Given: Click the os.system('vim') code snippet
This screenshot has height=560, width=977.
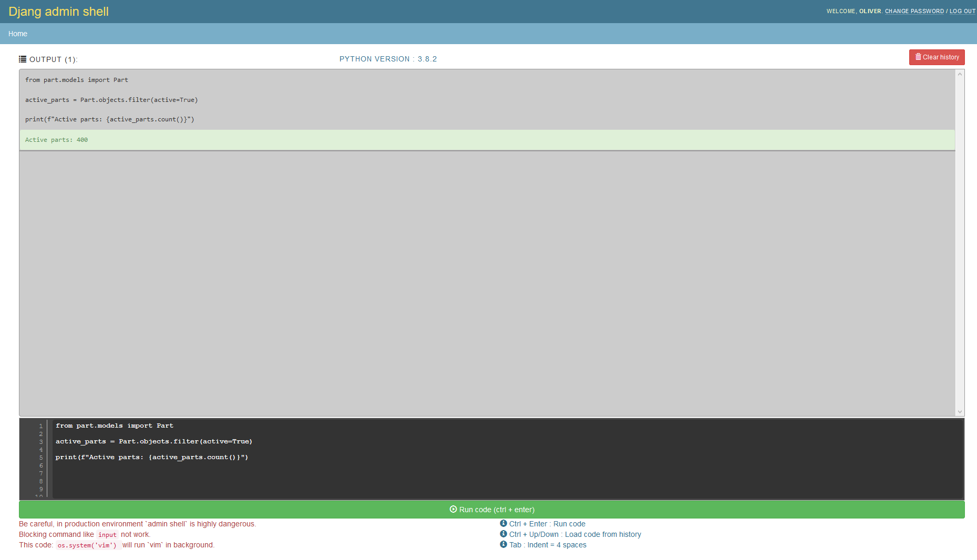Looking at the screenshot, I should pyautogui.click(x=87, y=545).
